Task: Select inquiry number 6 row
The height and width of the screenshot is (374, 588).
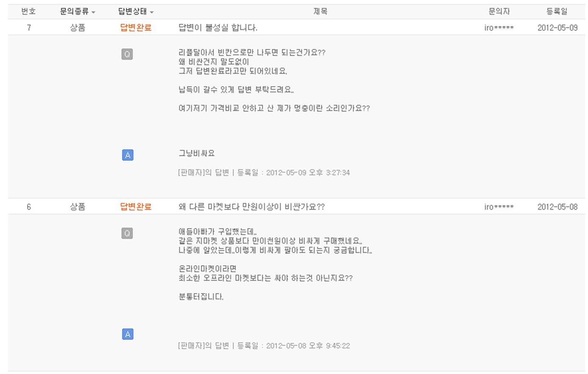Action: coord(296,207)
